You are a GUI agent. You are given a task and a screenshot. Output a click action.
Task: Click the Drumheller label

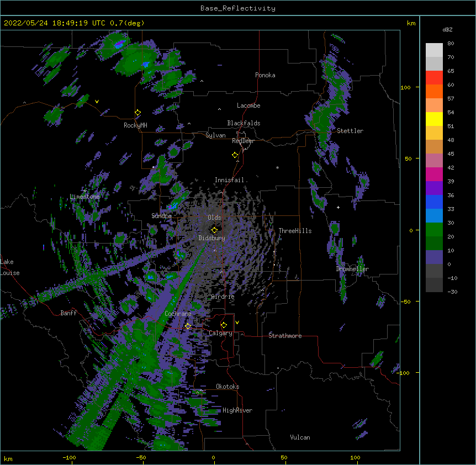[352, 269]
